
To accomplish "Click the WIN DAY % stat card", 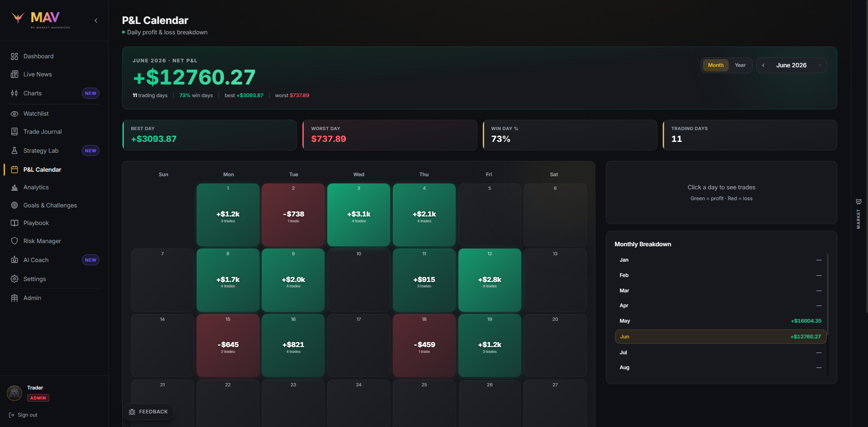I will [x=570, y=135].
